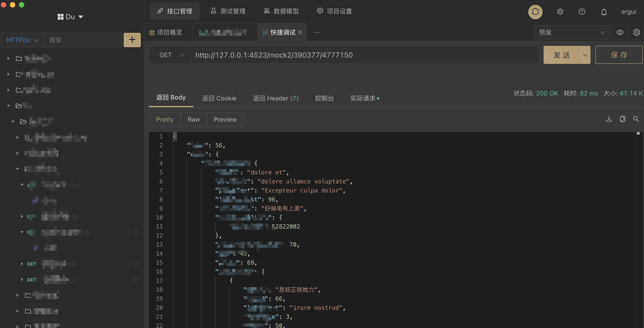Download the response body
Screen dimensions: 644x328
(609, 119)
